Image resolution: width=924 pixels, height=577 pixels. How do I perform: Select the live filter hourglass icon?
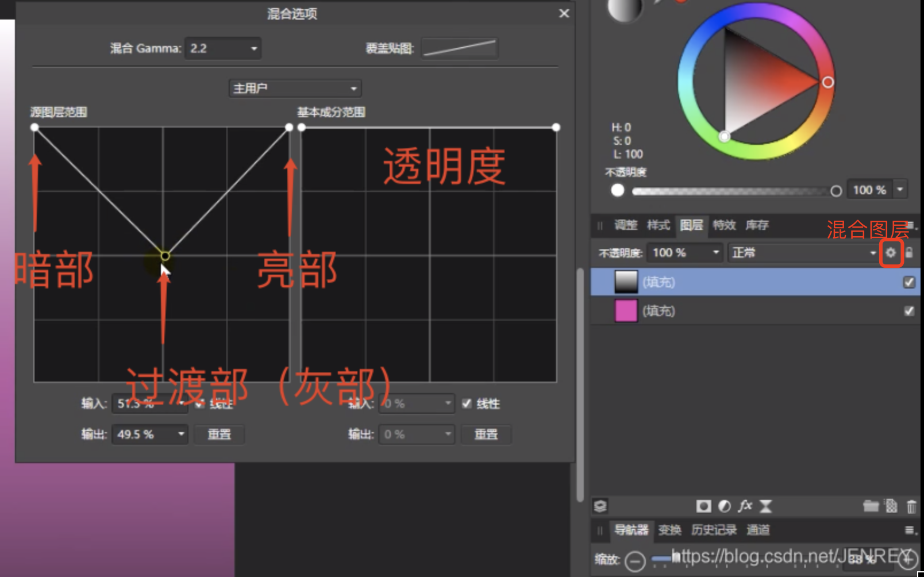point(766,506)
